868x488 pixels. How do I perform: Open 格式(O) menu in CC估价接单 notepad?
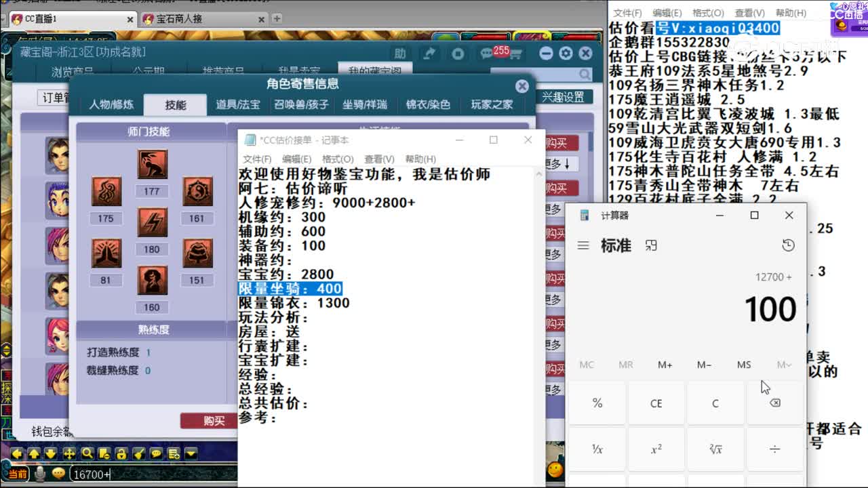pyautogui.click(x=338, y=159)
